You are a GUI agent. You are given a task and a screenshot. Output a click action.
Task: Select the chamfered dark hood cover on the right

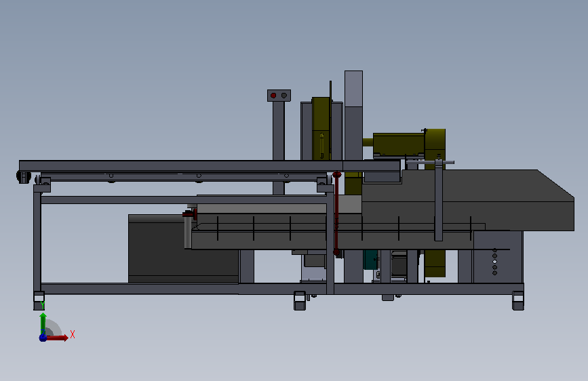469,200
